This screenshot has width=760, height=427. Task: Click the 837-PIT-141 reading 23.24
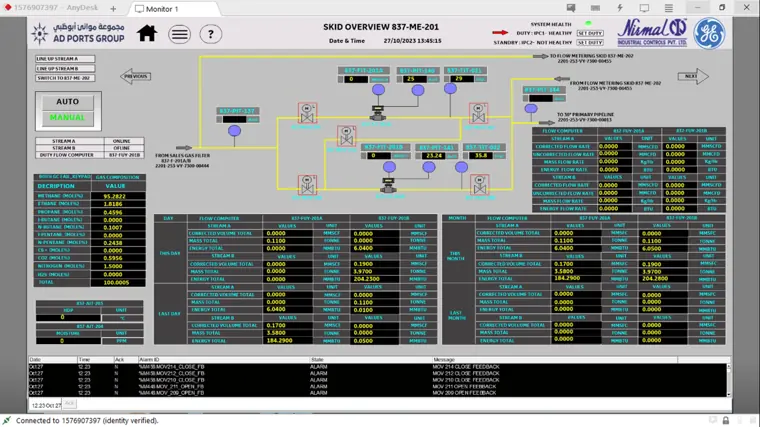tap(433, 156)
